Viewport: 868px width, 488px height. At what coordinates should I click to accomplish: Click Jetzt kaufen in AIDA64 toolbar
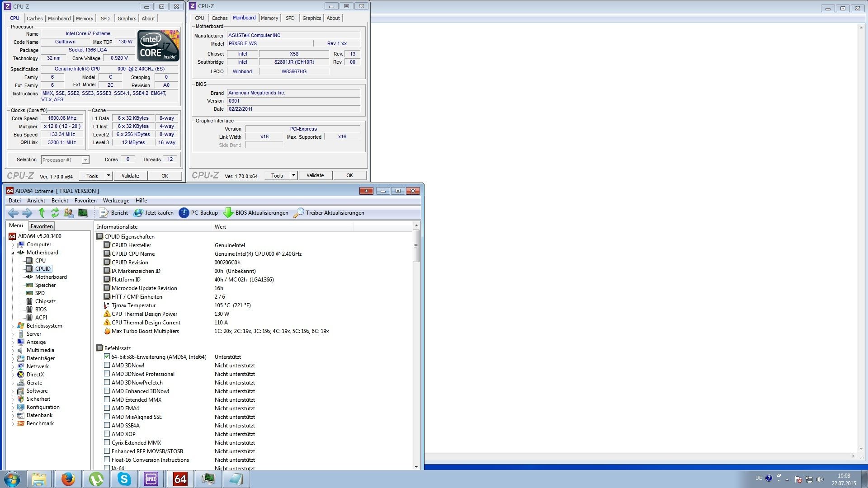coord(154,213)
